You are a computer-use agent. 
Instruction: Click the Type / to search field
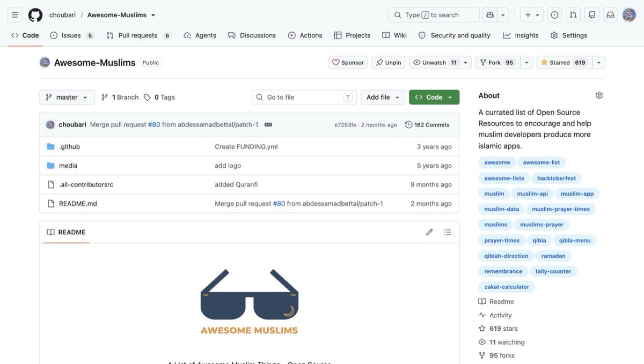tap(434, 15)
